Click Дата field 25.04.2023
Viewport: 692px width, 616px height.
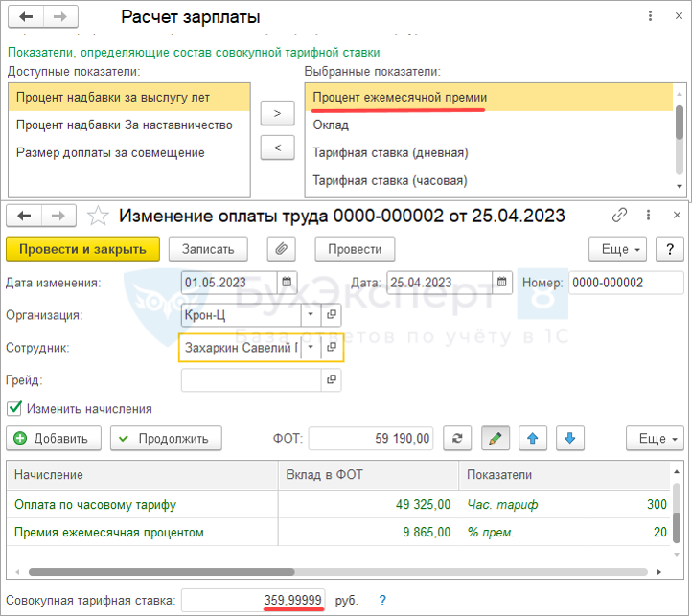click(x=439, y=283)
